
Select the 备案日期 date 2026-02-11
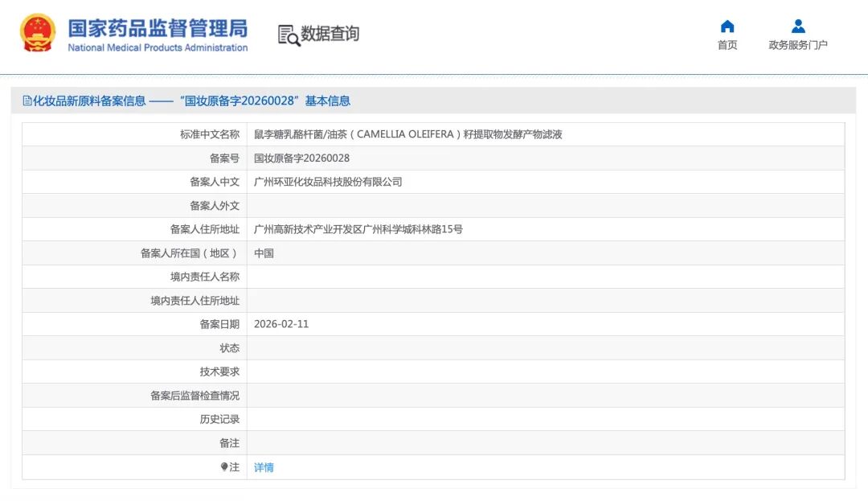(283, 324)
